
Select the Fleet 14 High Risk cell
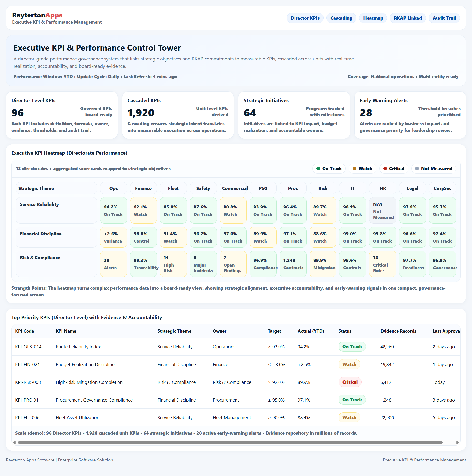(173, 264)
